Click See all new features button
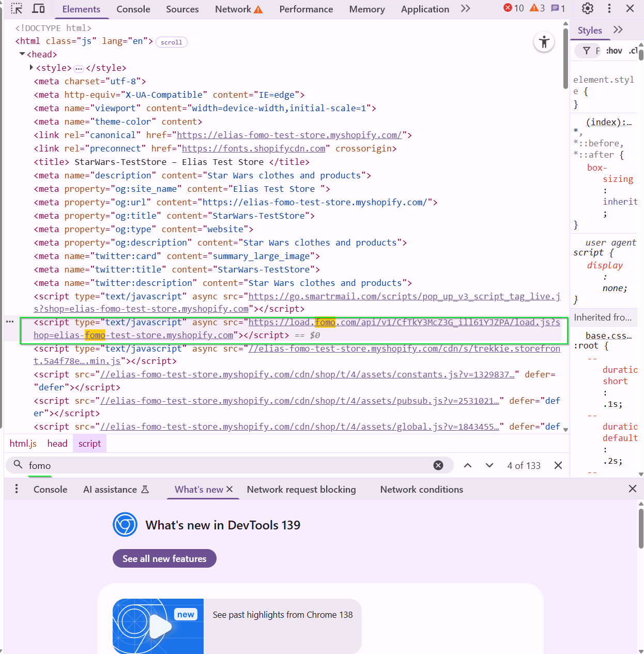The height and width of the screenshot is (654, 644). 164,558
